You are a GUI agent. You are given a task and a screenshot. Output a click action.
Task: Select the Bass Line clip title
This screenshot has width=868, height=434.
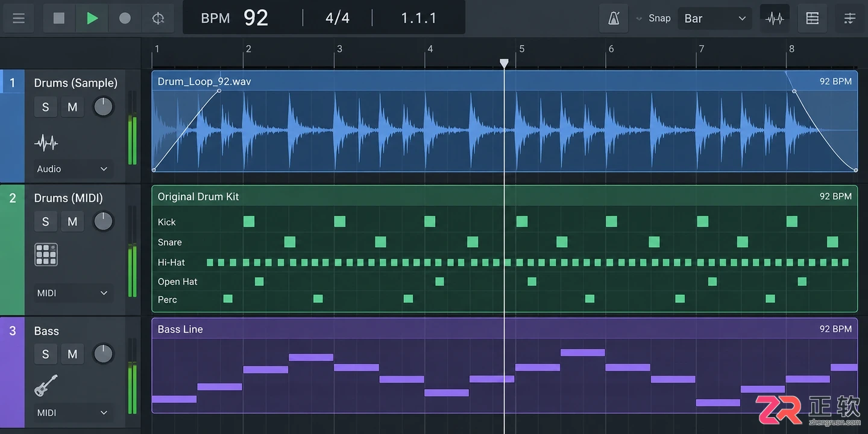pos(180,329)
